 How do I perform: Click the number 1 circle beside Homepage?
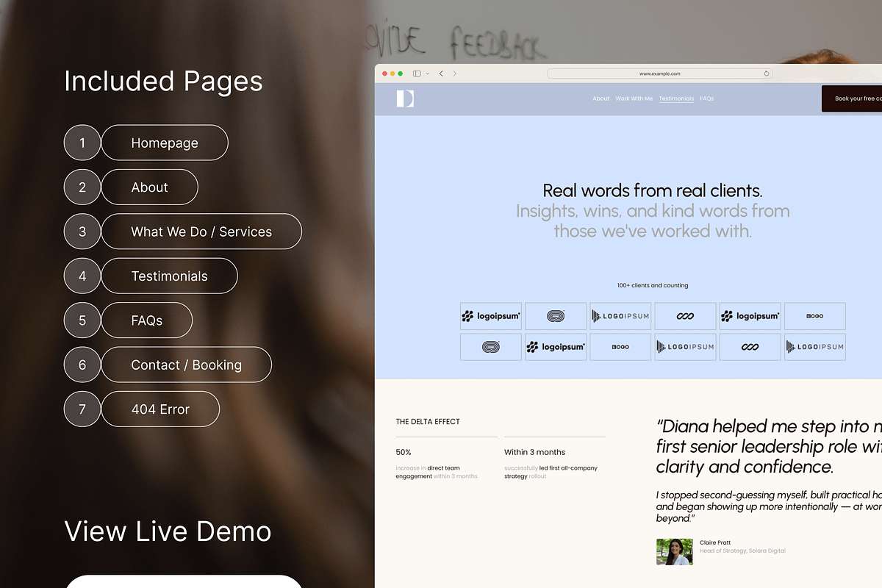click(82, 143)
